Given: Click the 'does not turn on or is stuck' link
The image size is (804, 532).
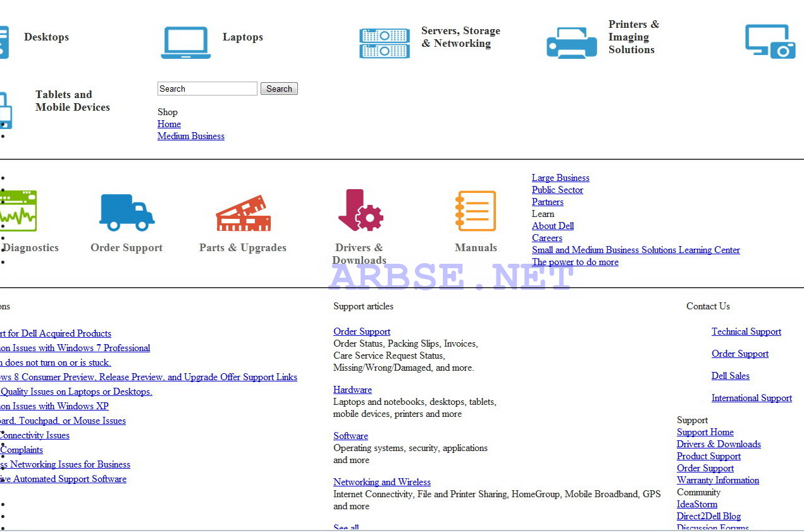Looking at the screenshot, I should (56, 362).
